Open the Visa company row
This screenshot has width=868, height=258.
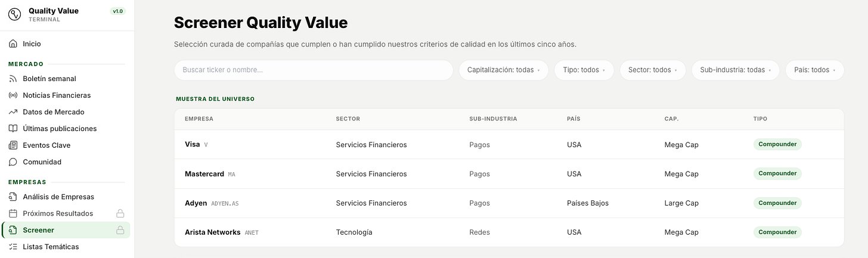(509, 144)
